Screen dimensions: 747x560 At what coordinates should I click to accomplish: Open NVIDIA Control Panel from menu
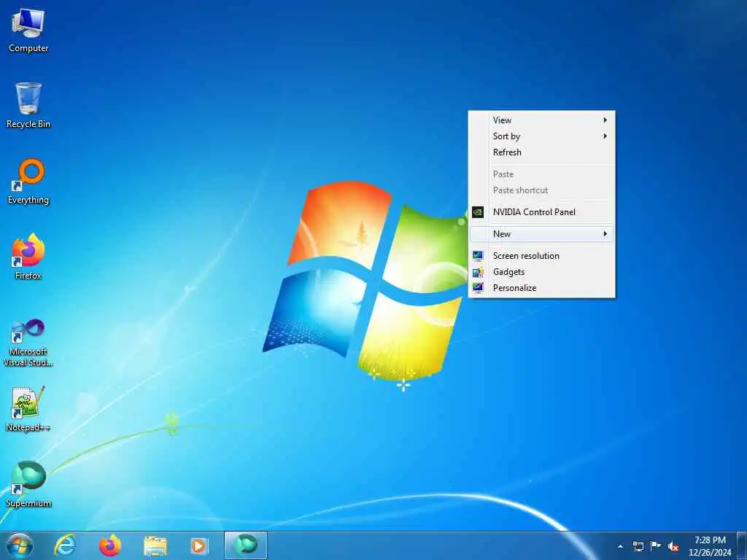(x=542, y=212)
